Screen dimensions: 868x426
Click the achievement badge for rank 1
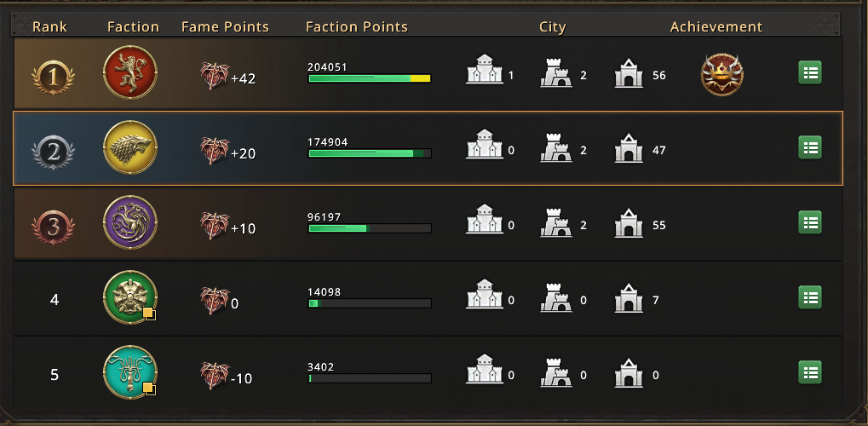(721, 74)
